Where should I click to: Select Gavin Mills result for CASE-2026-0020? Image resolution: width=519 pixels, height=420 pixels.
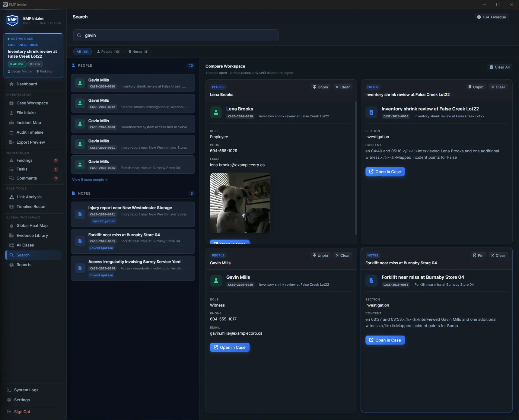click(133, 83)
